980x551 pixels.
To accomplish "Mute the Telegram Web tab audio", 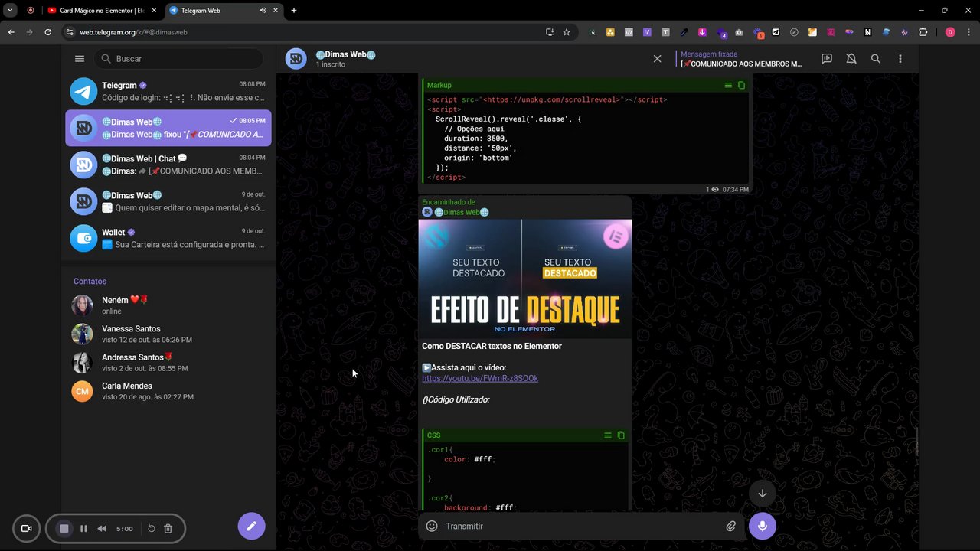I will [x=263, y=11].
